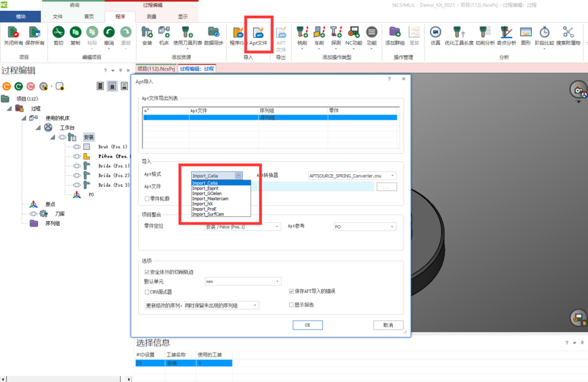Click the 探测 probing operation icon
Viewport: 588px width, 382px height.
click(x=336, y=32)
